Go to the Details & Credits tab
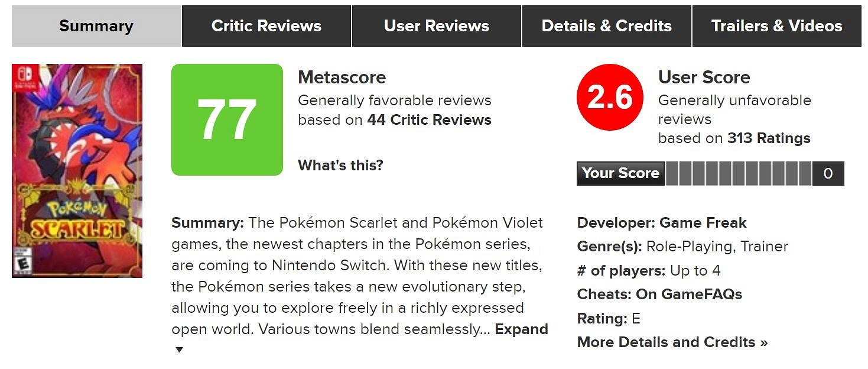868x369 pixels. (x=607, y=26)
